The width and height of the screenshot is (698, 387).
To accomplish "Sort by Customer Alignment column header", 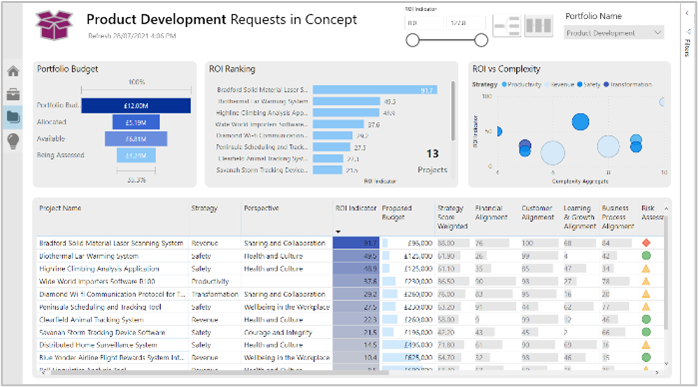I will tap(538, 212).
